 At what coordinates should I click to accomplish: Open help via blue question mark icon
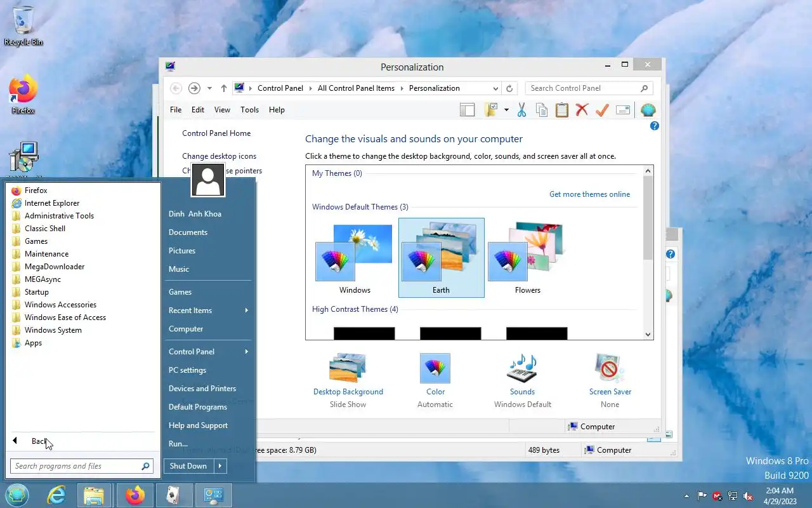[x=655, y=126]
